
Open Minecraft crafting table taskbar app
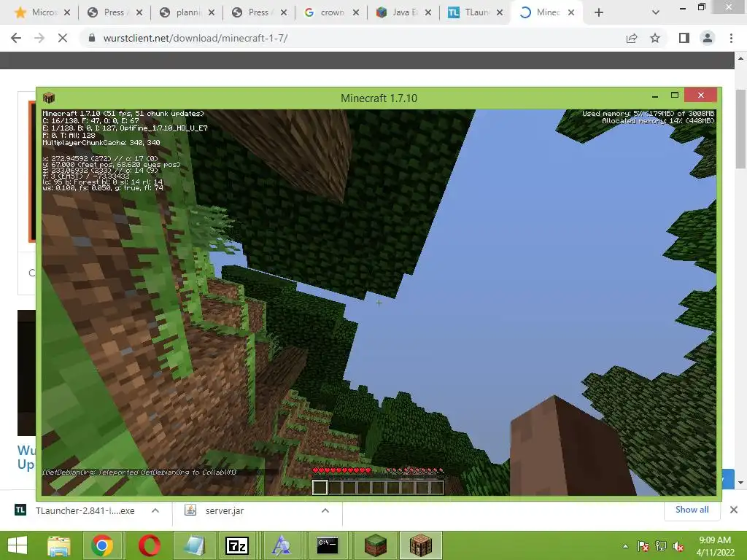coord(420,545)
